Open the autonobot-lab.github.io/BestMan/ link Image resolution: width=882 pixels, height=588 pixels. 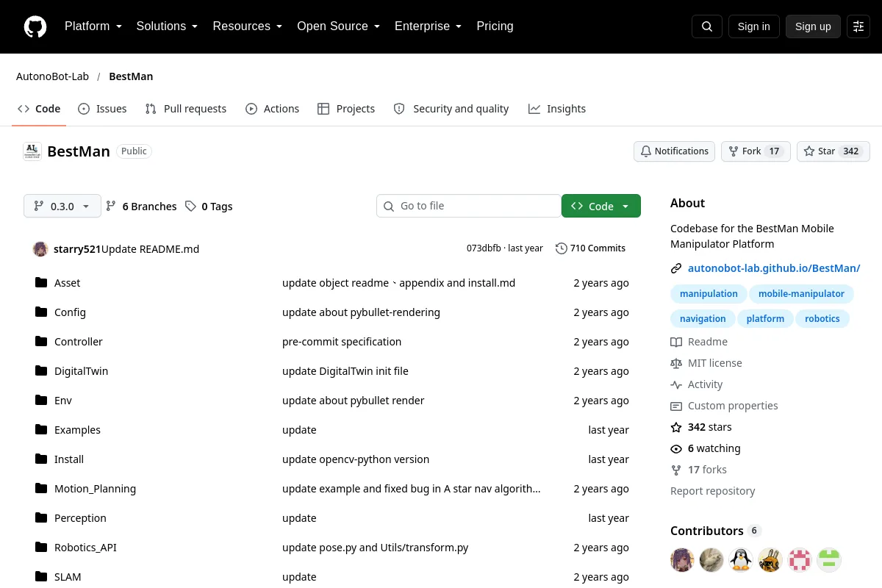coord(774,268)
